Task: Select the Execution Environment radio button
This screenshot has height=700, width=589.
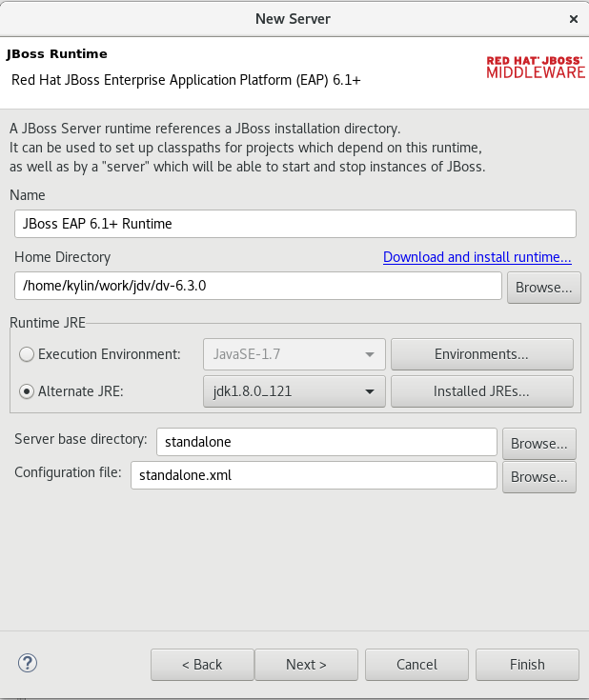Action: point(27,354)
